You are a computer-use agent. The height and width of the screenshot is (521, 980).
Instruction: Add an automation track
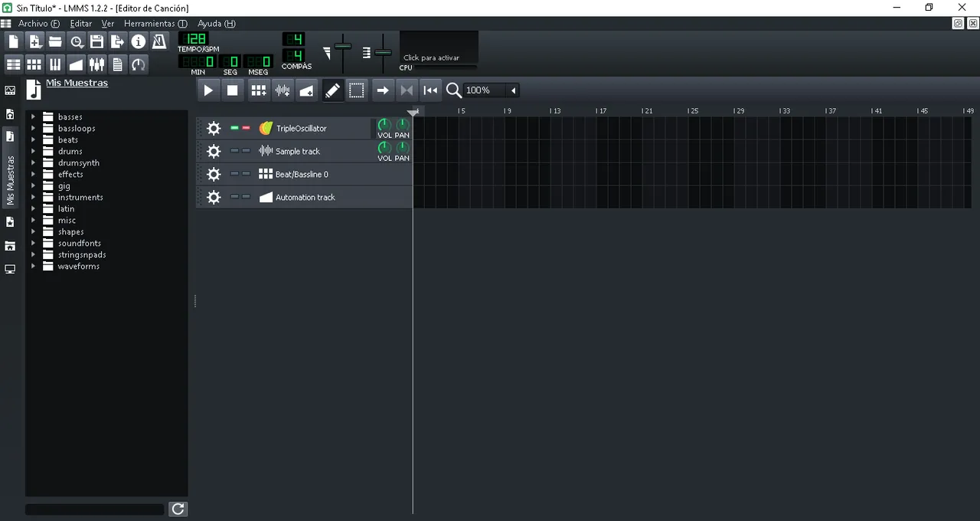[x=306, y=90]
